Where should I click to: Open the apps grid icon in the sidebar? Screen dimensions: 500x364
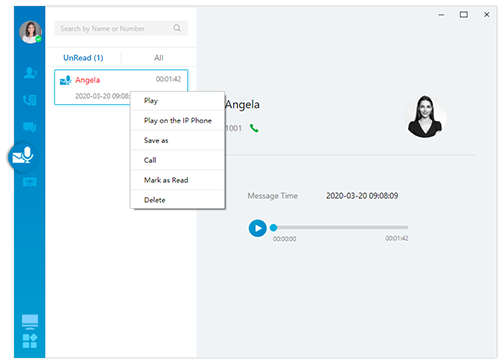[30, 341]
